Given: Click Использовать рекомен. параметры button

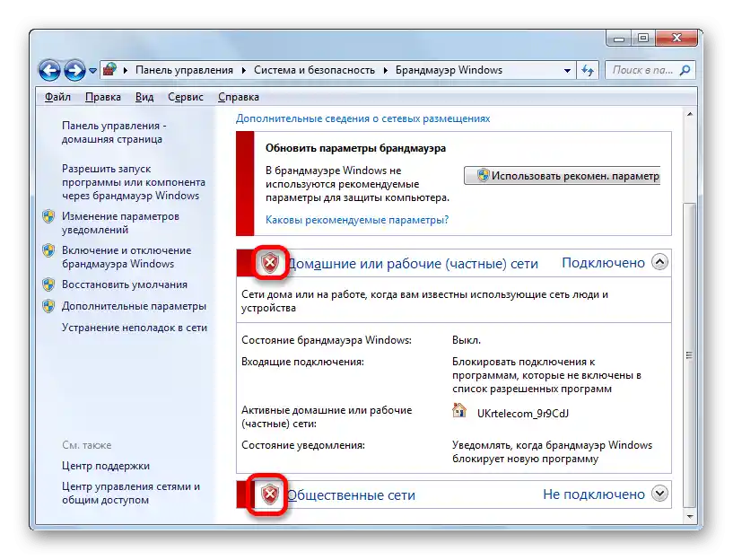Looking at the screenshot, I should pos(562,176).
